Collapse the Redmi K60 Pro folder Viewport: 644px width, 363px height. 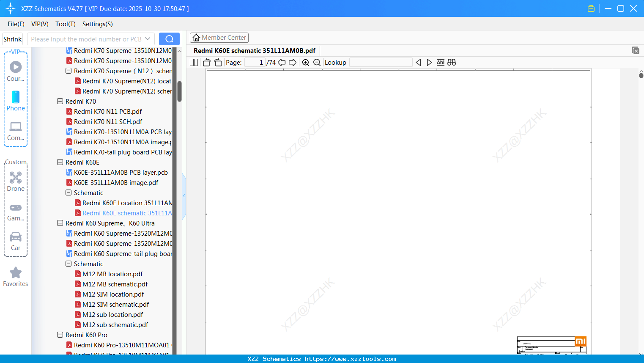60,335
